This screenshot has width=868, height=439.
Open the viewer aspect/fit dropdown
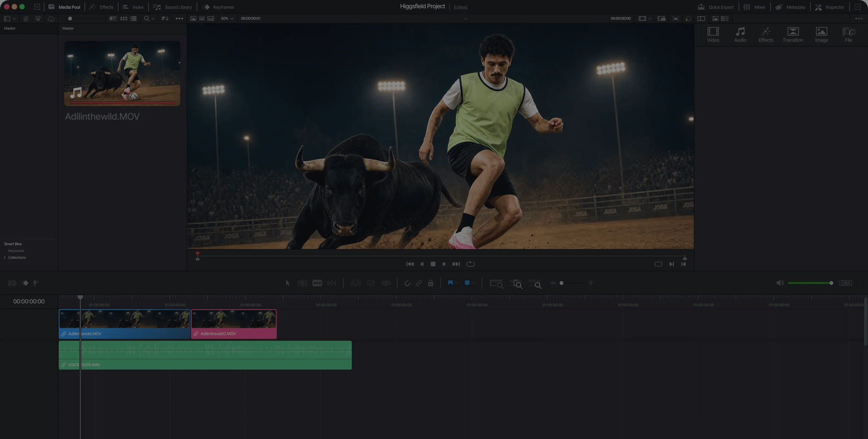645,19
